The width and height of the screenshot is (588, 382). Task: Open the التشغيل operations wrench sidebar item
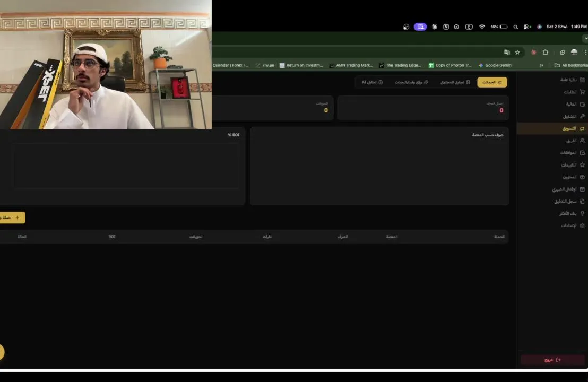573,116
